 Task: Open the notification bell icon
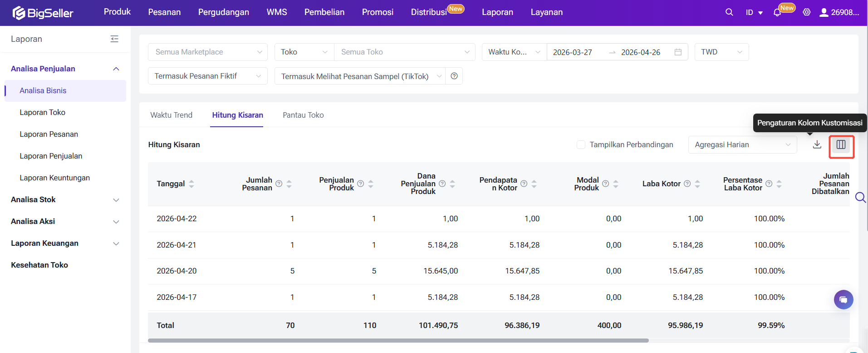pos(777,13)
